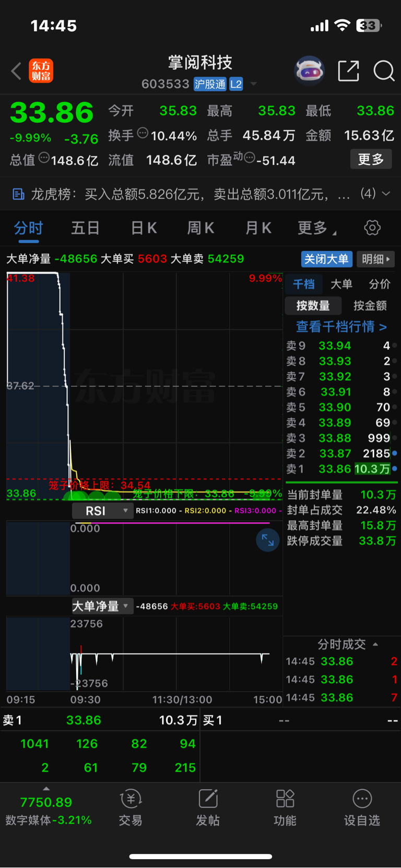The image size is (401, 868).
Task: Open the robot assistant avatar
Action: coord(310,70)
